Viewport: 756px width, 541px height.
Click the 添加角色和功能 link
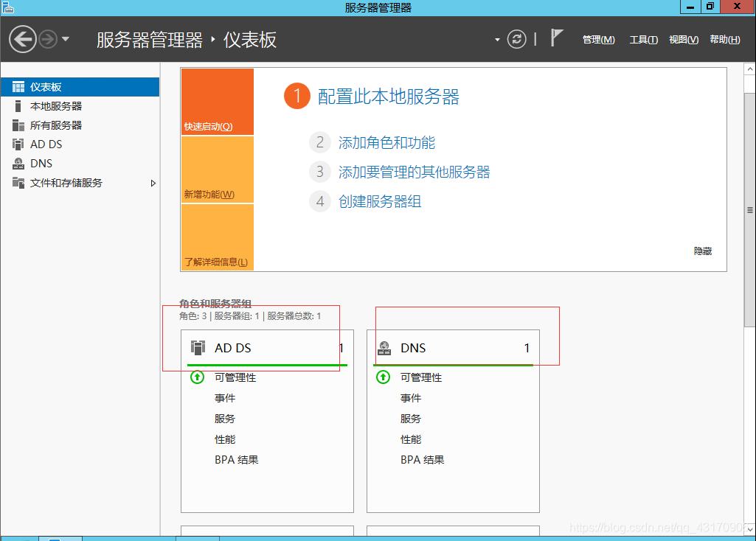386,143
